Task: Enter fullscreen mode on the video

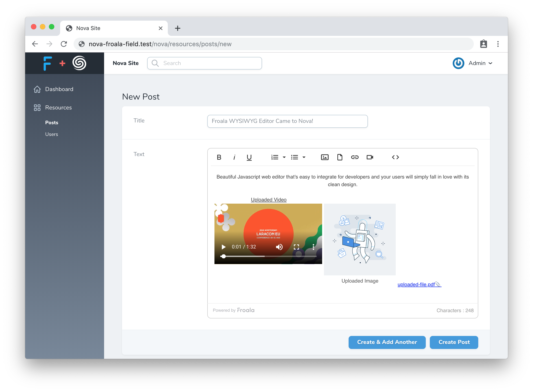Action: tap(296, 247)
